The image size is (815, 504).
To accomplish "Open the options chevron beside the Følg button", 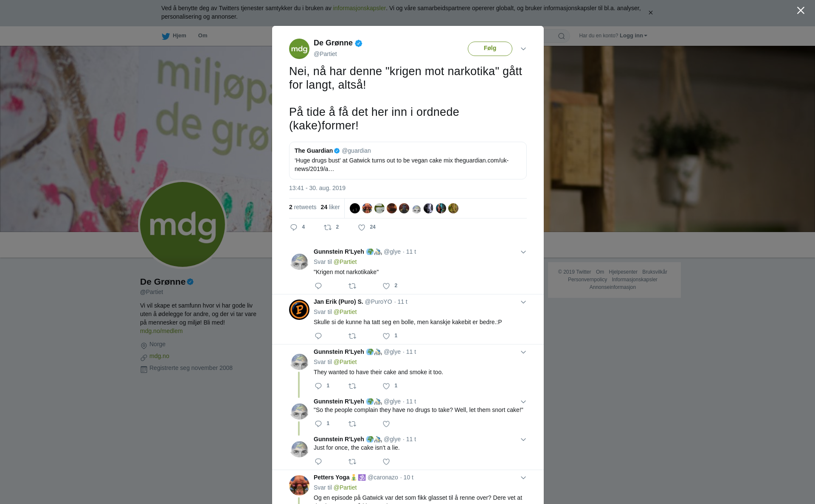I will pos(523,49).
